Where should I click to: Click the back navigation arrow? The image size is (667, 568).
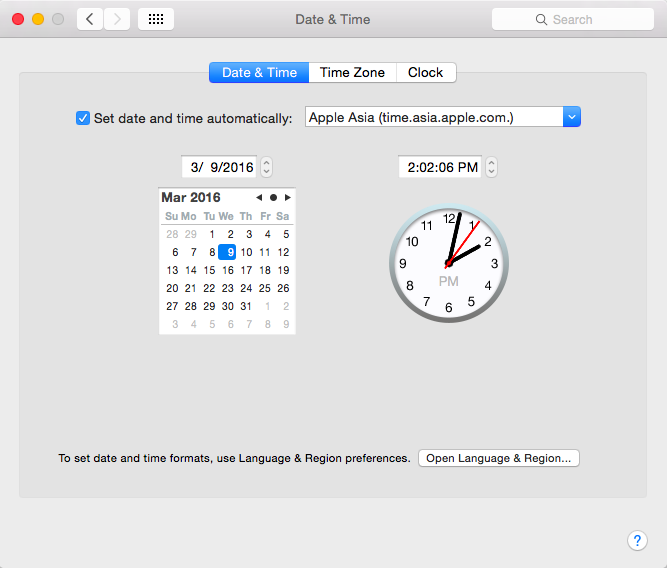coord(90,19)
